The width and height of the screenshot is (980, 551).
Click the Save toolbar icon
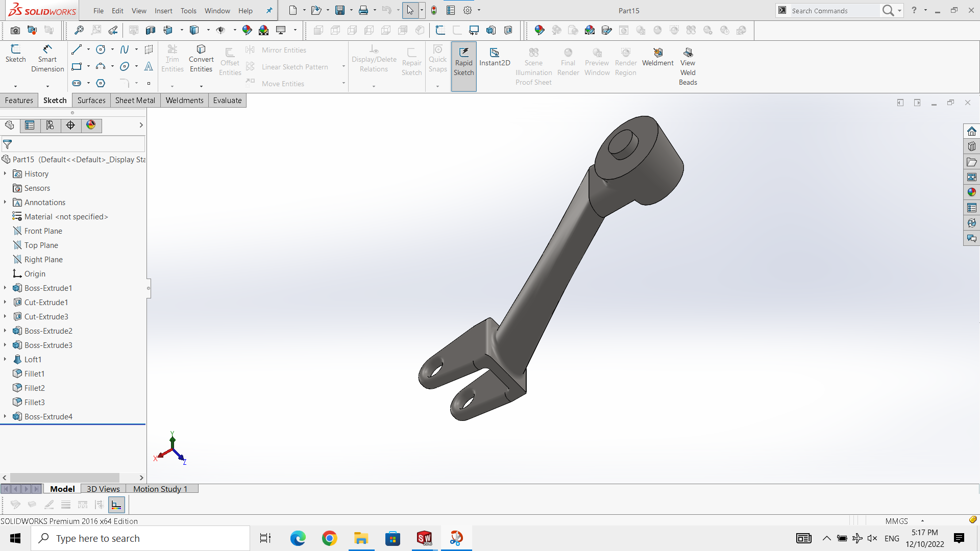point(340,10)
